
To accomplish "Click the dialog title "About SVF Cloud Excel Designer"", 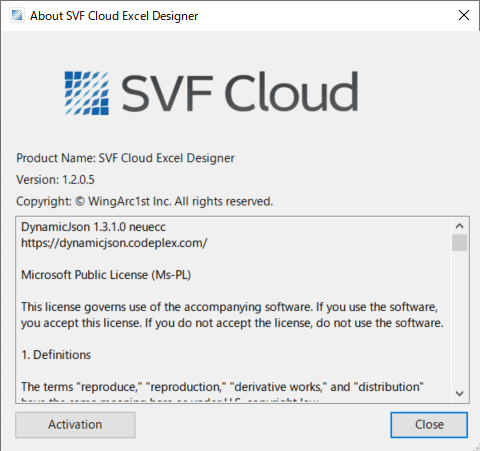I will (x=114, y=16).
